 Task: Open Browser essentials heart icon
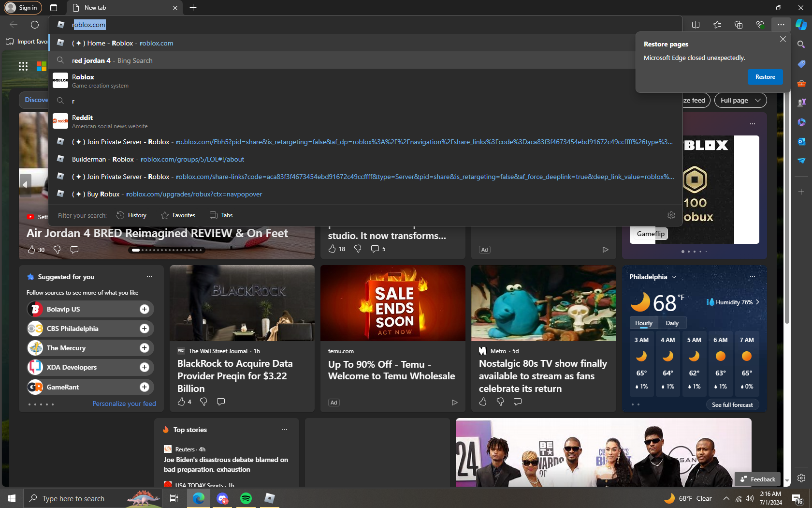[x=759, y=25]
